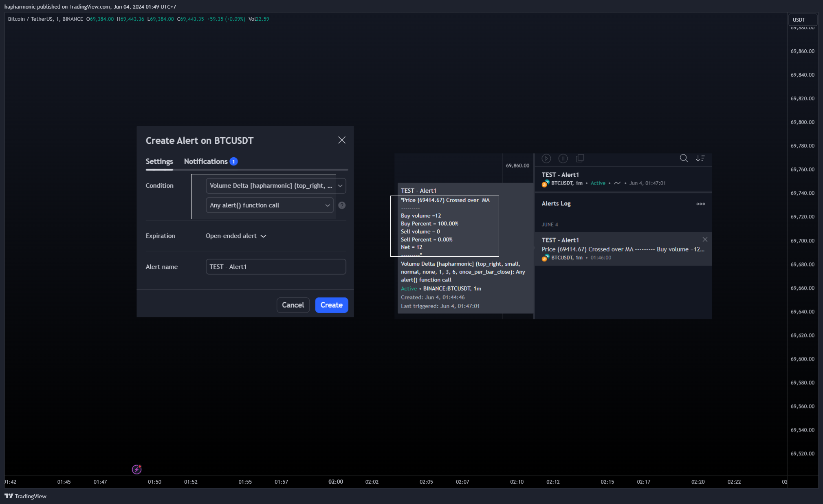Click the 69,860.00 label on the main price axis

point(802,51)
